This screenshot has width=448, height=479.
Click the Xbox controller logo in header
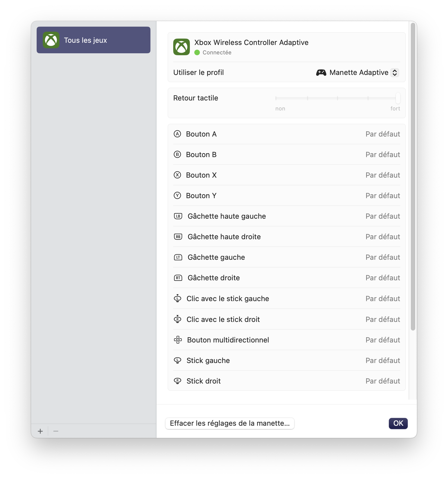182,47
